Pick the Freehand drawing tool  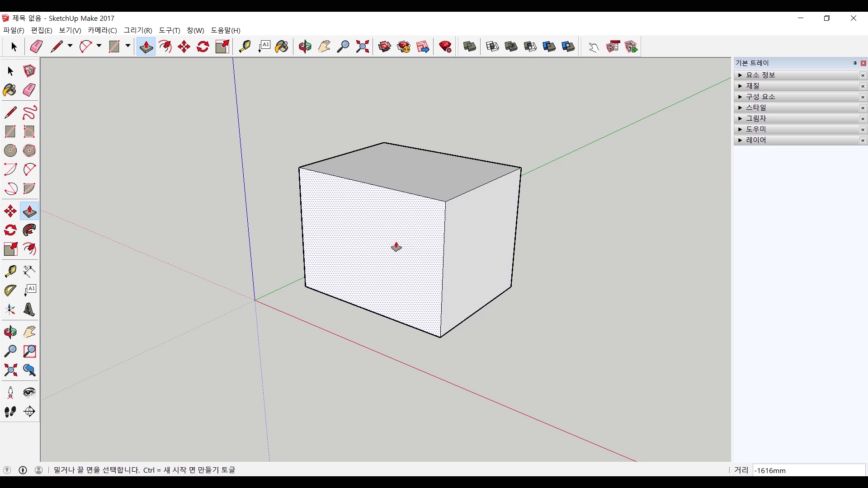pos(29,112)
